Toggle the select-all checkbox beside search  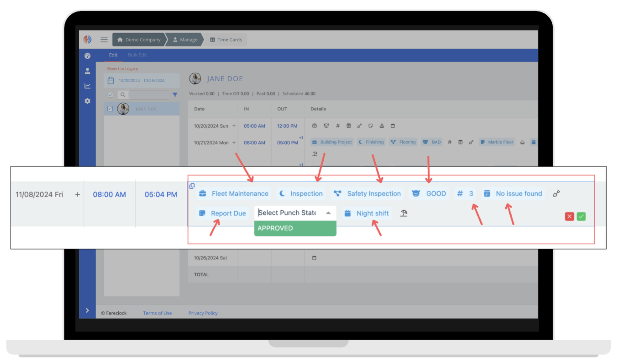click(110, 95)
